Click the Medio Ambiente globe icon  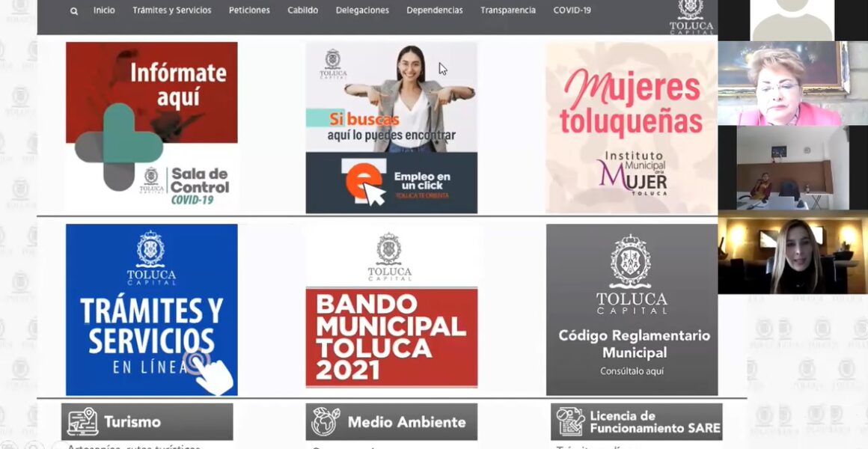click(325, 422)
